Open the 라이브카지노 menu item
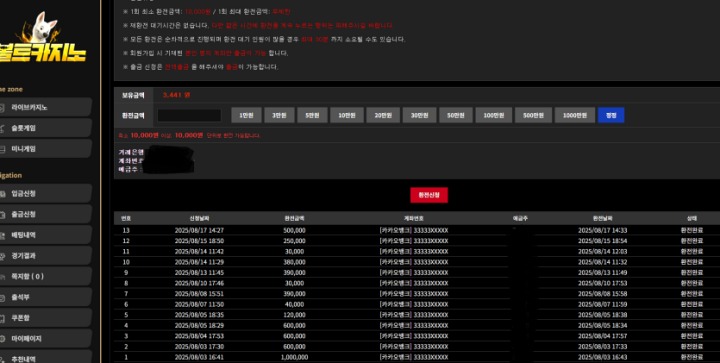The height and width of the screenshot is (363, 720). click(x=45, y=107)
